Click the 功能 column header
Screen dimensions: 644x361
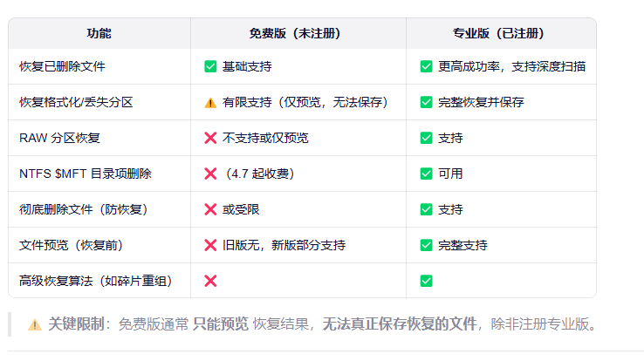[99, 34]
